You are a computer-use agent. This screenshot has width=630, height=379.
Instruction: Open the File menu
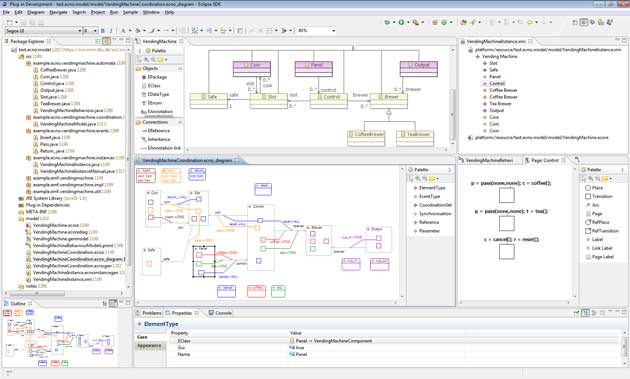click(6, 12)
